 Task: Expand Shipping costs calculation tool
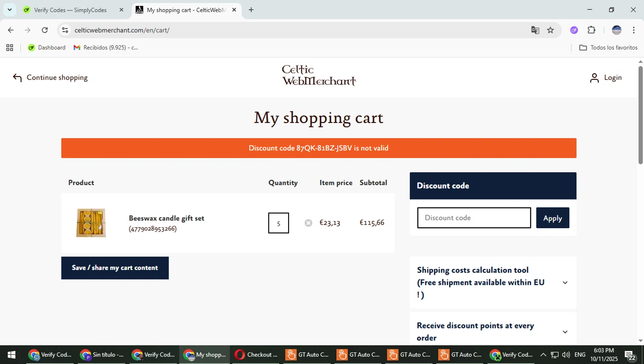tap(493, 282)
